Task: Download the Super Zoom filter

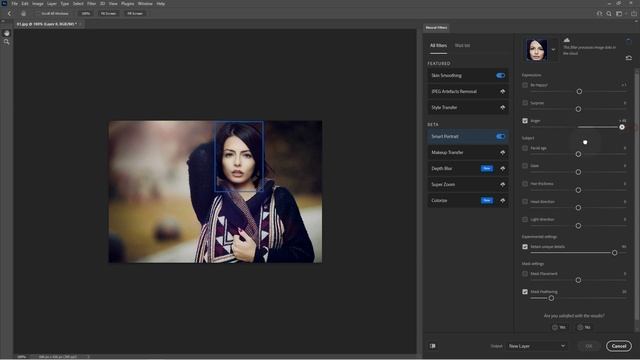Action: (x=502, y=184)
